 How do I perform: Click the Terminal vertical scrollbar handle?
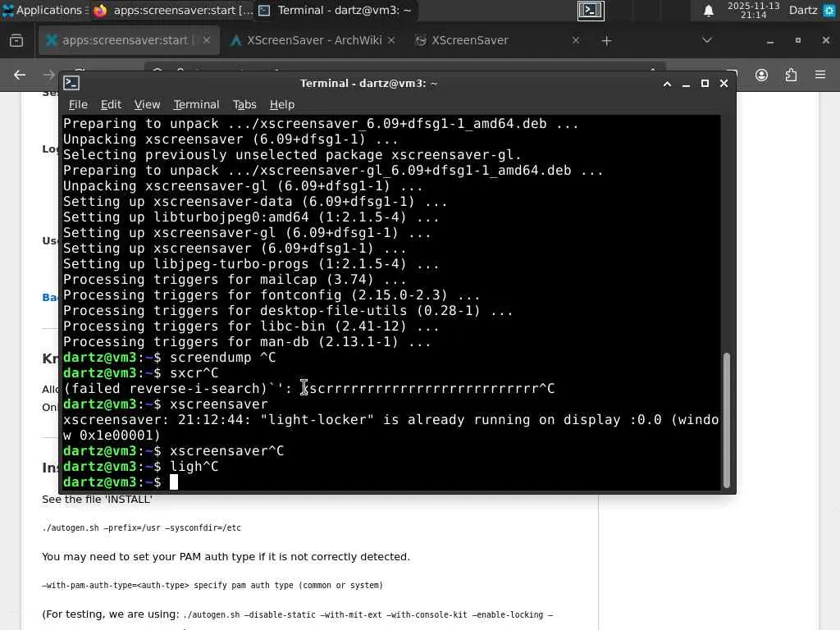pyautogui.click(x=727, y=419)
